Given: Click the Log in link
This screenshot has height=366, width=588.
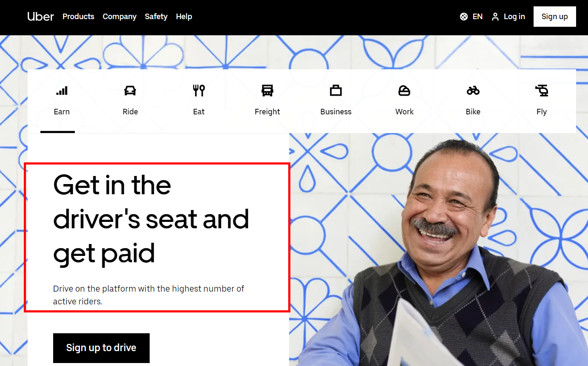Looking at the screenshot, I should click(x=514, y=17).
